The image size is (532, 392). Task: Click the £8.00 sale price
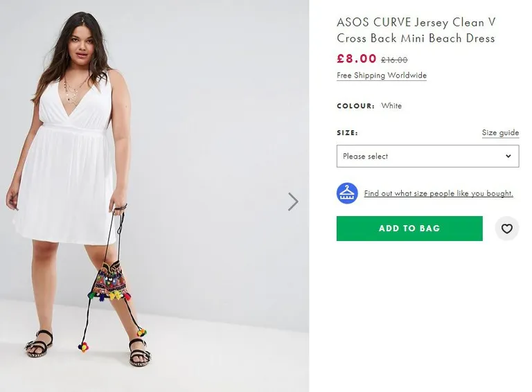(x=356, y=59)
